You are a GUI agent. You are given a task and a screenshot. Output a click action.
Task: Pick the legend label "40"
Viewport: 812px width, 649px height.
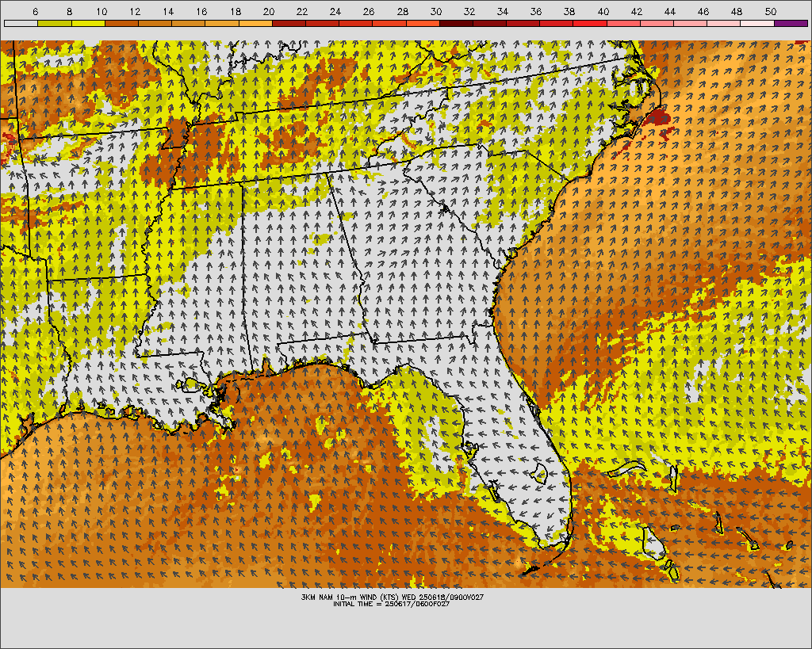603,11
